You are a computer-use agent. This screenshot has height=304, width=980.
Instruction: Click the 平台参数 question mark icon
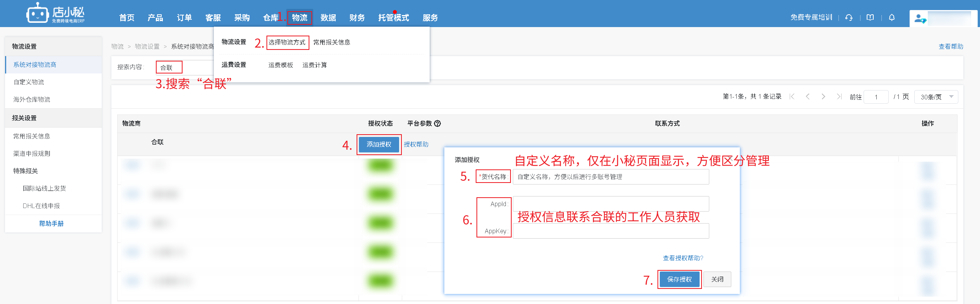437,123
